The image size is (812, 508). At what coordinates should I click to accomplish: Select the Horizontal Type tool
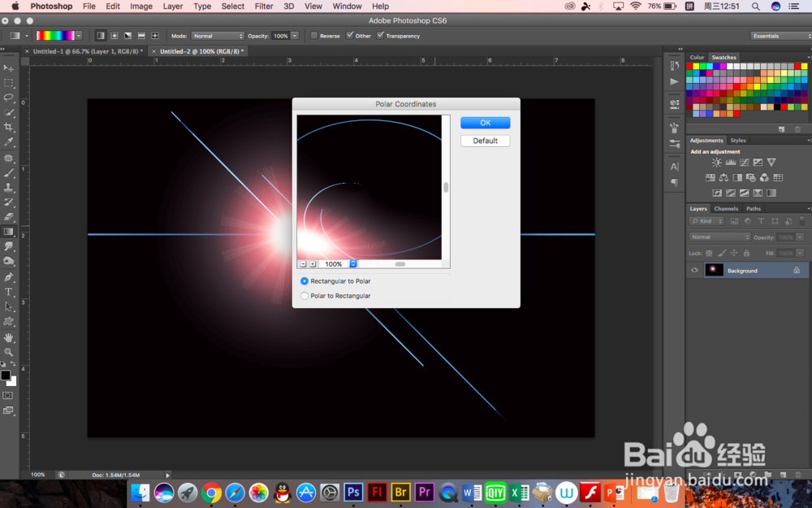8,292
